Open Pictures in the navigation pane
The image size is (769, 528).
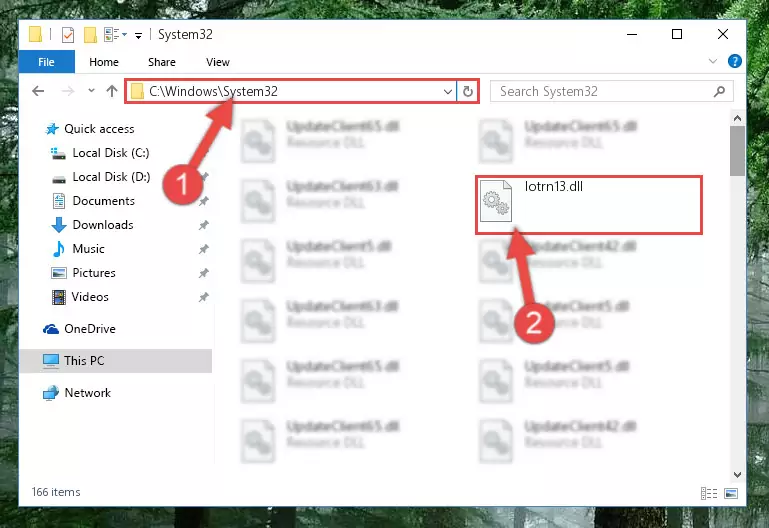click(x=94, y=273)
